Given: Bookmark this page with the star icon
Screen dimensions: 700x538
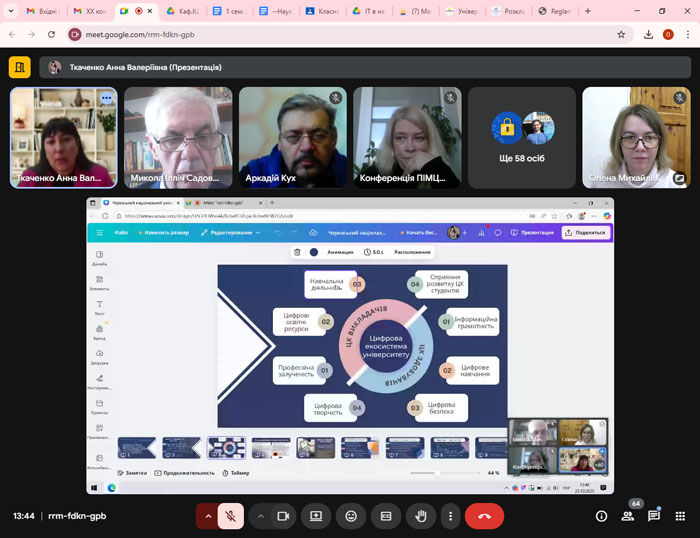Looking at the screenshot, I should [x=621, y=34].
